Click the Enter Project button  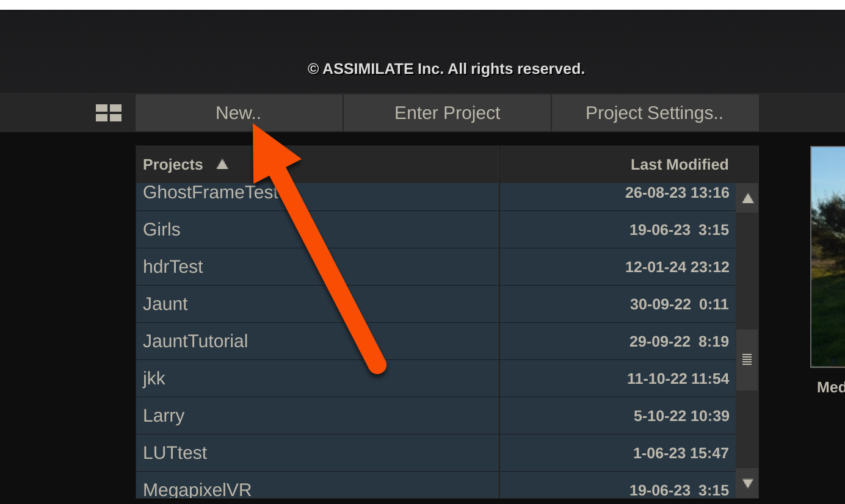click(447, 113)
